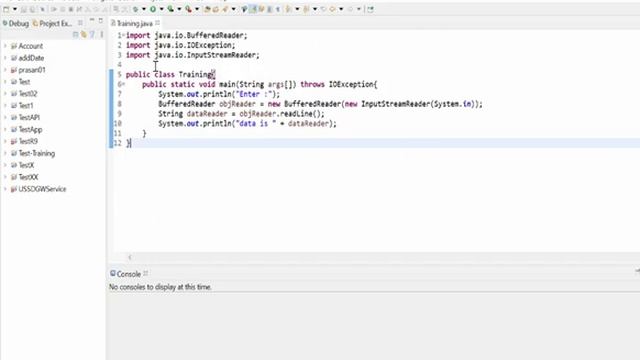Click line number 8 in the editor gutter

[x=120, y=104]
